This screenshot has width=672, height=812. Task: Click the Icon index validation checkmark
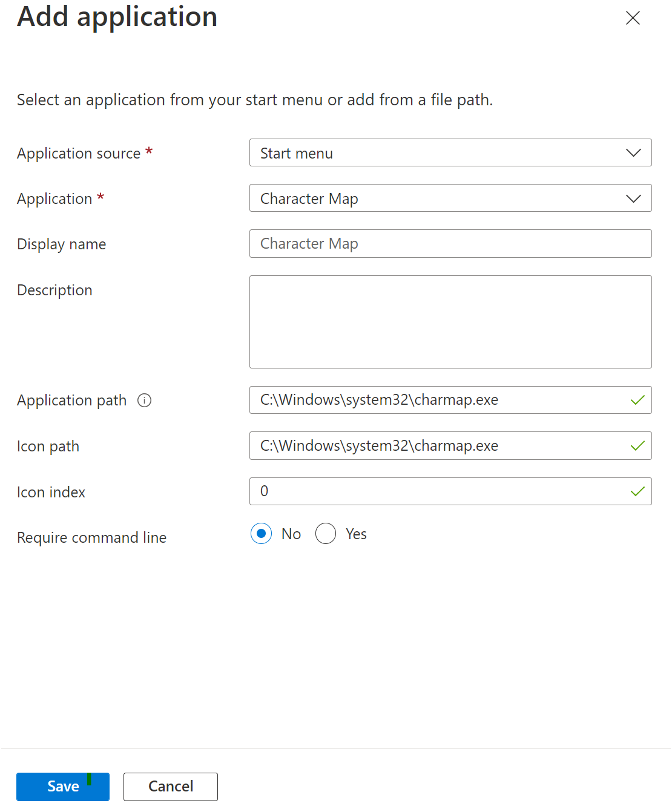(637, 492)
